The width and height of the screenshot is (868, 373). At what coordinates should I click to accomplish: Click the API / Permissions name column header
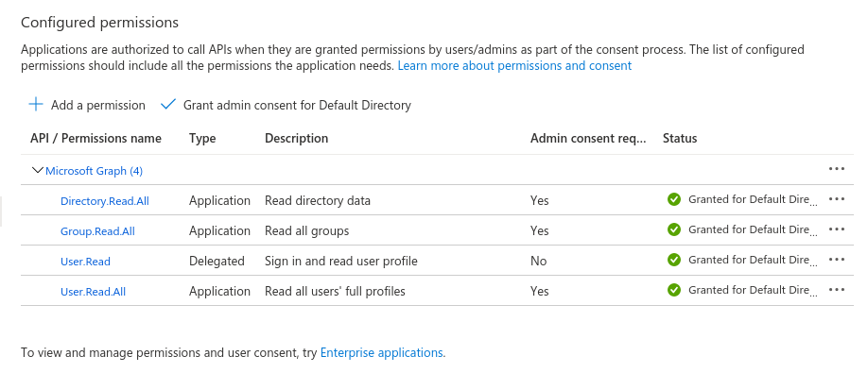tap(95, 138)
